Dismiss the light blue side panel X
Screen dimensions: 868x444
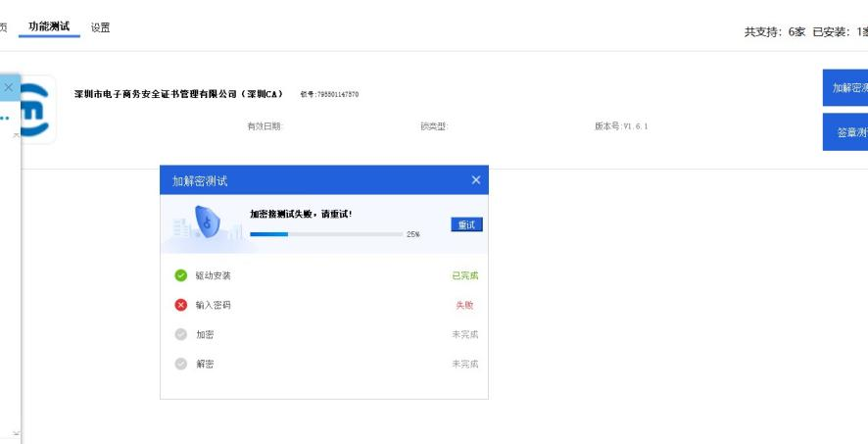(x=9, y=87)
